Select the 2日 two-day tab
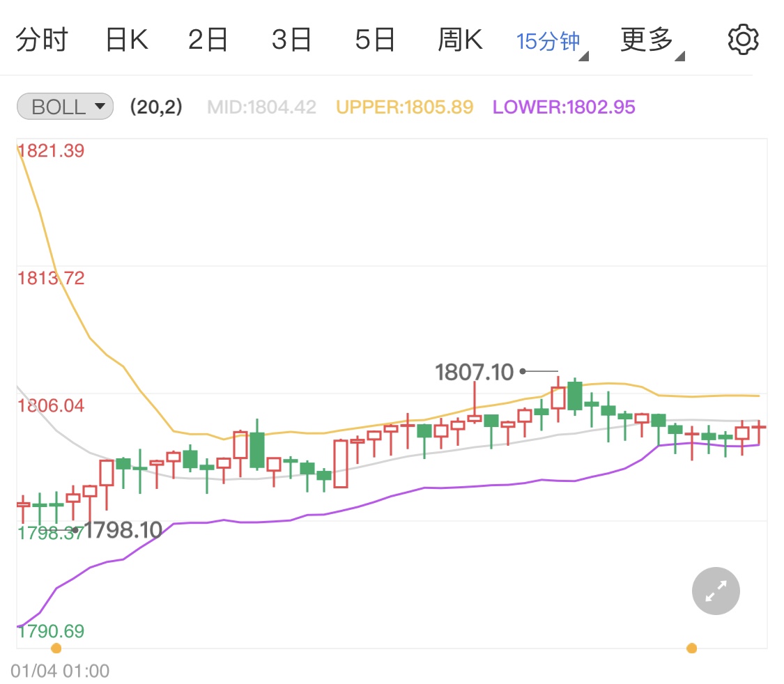 208,40
